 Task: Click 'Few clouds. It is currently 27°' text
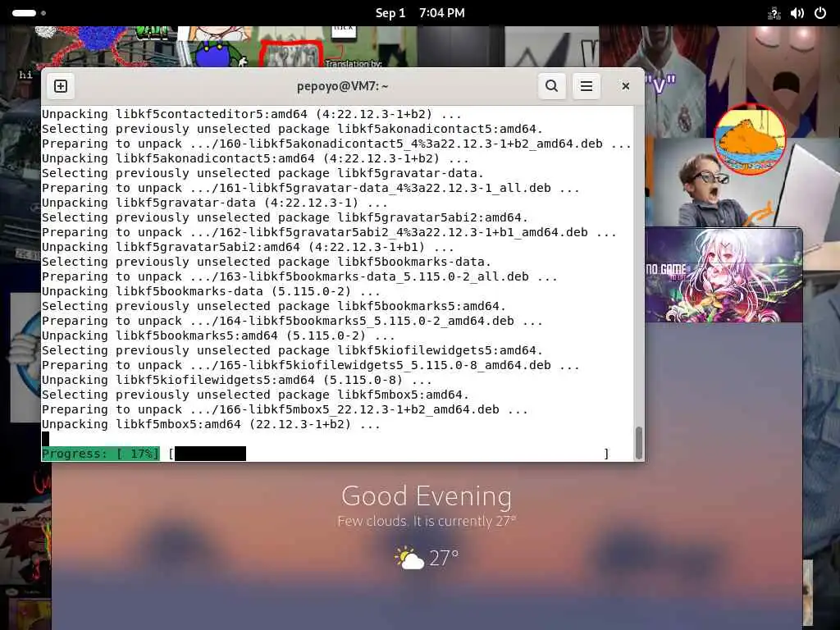coord(427,521)
